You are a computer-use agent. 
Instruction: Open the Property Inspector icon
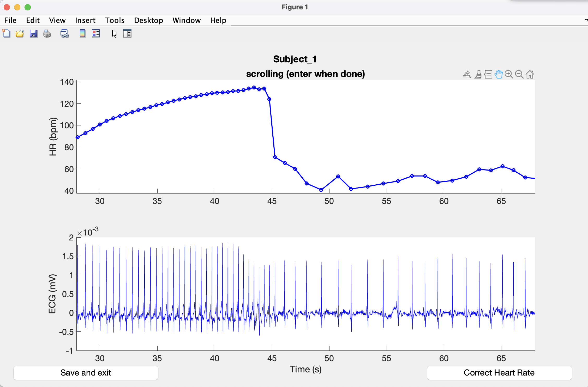tap(127, 34)
